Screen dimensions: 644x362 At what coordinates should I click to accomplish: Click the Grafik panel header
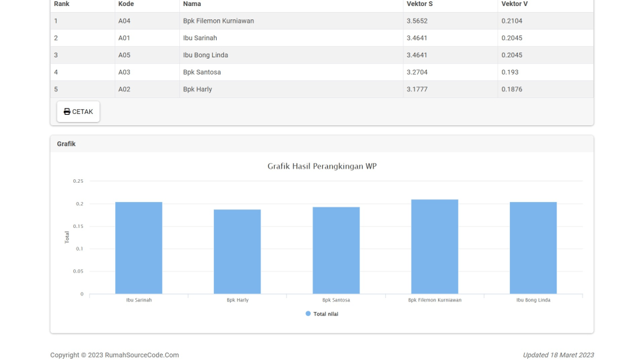66,144
